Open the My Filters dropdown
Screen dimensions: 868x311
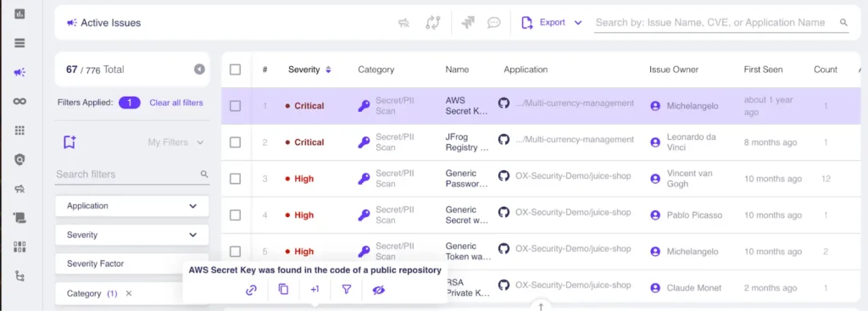pos(175,142)
